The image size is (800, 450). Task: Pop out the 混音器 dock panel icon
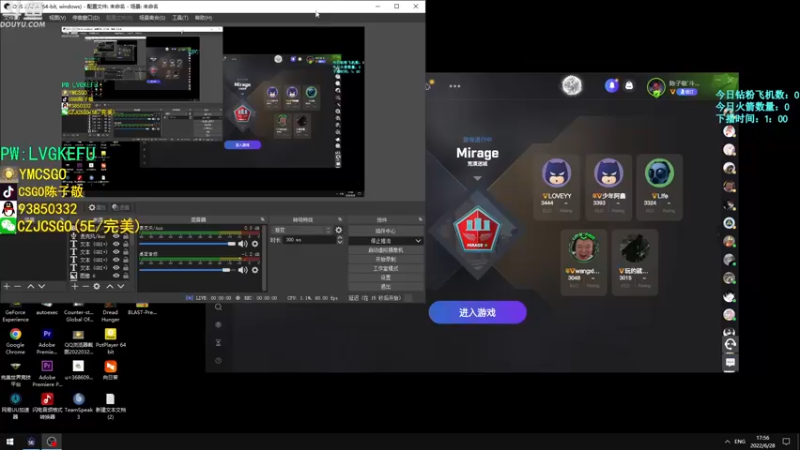[x=263, y=219]
